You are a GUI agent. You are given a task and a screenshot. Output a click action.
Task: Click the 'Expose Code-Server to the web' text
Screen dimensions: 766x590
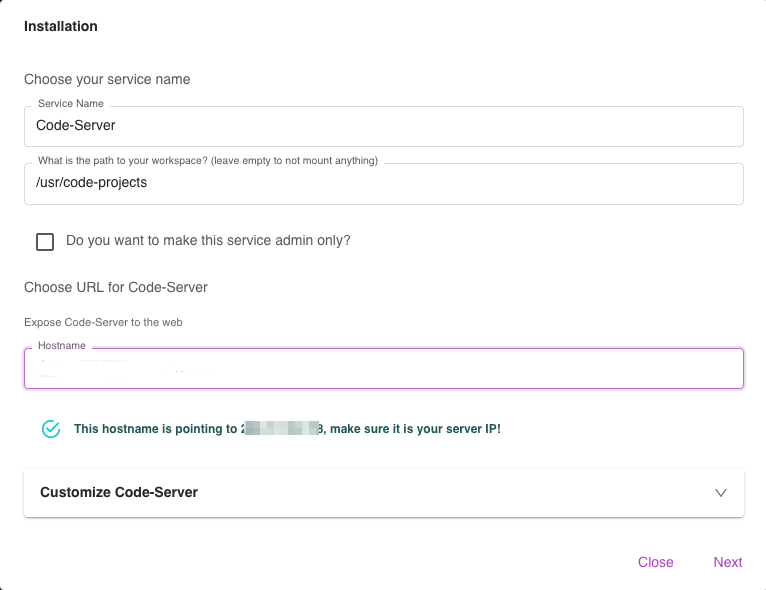tap(103, 323)
